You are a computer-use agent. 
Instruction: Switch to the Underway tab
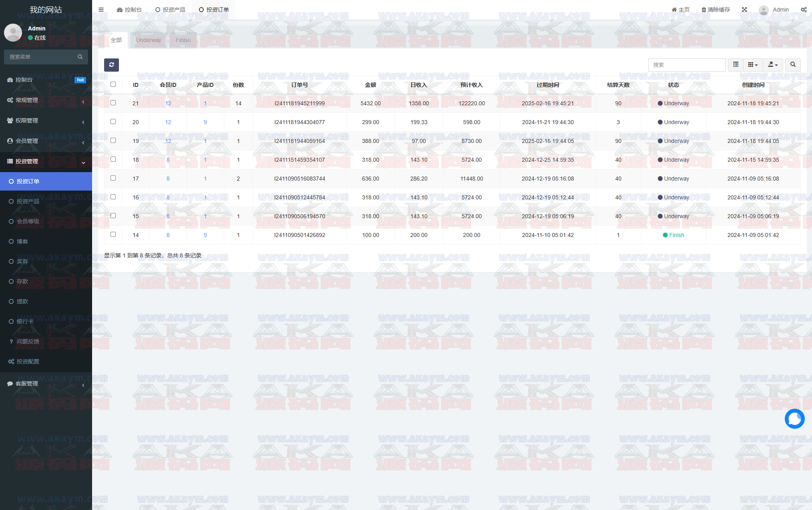149,40
